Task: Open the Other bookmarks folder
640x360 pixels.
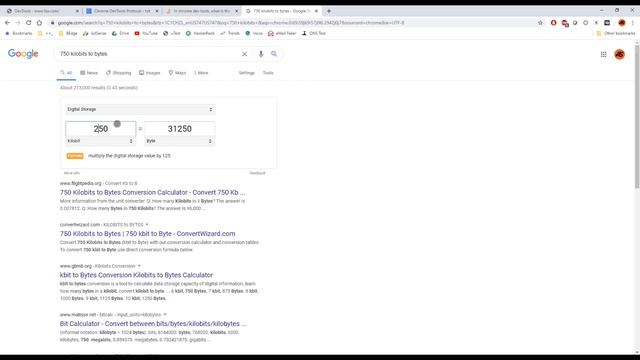Action: [x=616, y=33]
